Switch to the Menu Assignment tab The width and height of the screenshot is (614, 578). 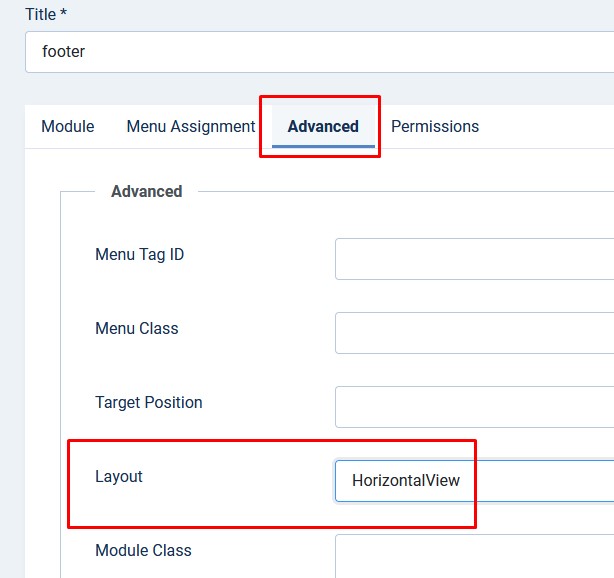point(191,126)
